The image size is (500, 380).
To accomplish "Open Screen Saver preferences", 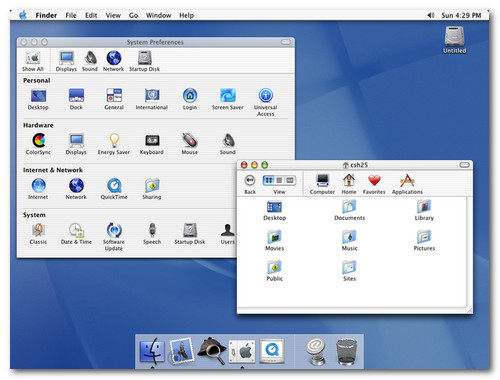I will click(228, 99).
